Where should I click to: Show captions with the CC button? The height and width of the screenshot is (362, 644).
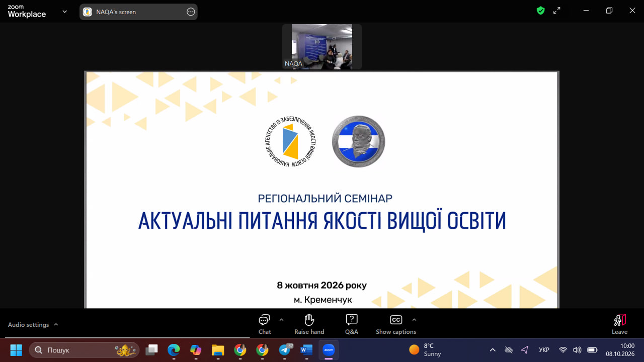(396, 324)
